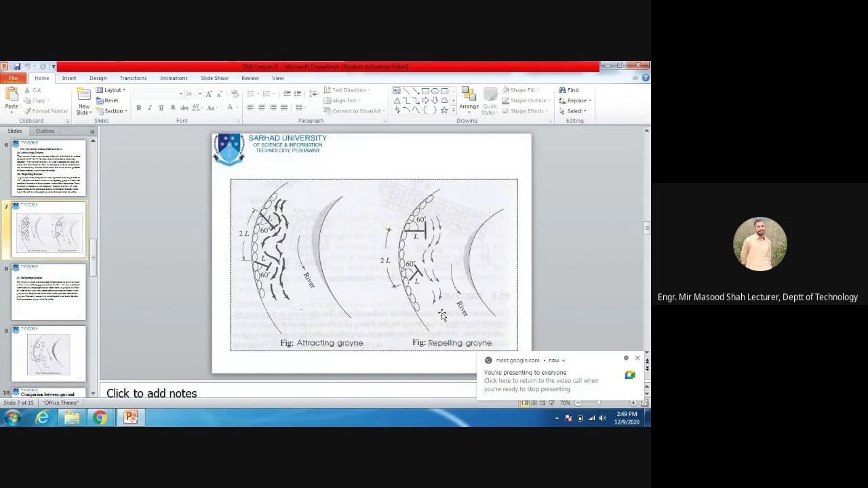868x488 pixels.
Task: Switch to the Slide Show tab
Action: [214, 78]
